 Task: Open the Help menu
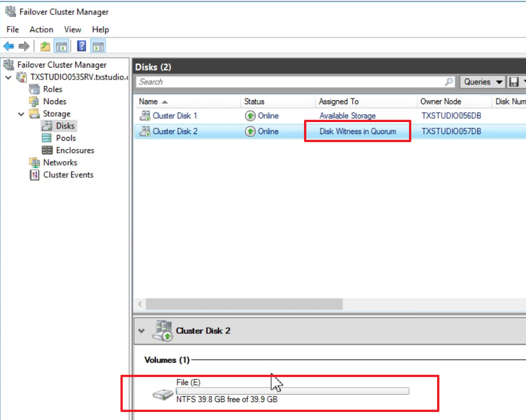tap(100, 29)
